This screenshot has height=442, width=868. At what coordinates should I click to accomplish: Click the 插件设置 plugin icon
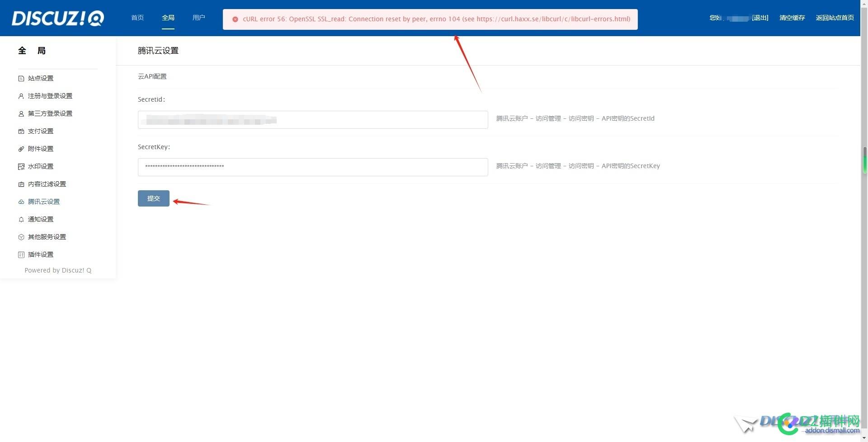click(21, 255)
